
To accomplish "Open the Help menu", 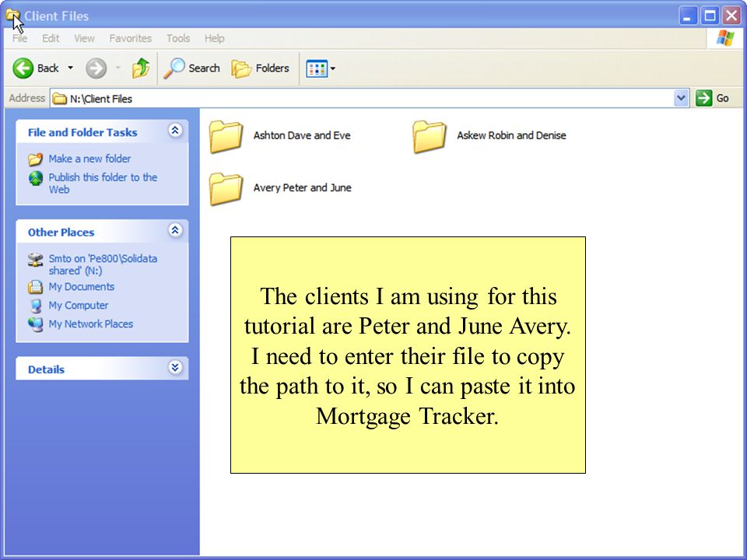I will point(215,38).
